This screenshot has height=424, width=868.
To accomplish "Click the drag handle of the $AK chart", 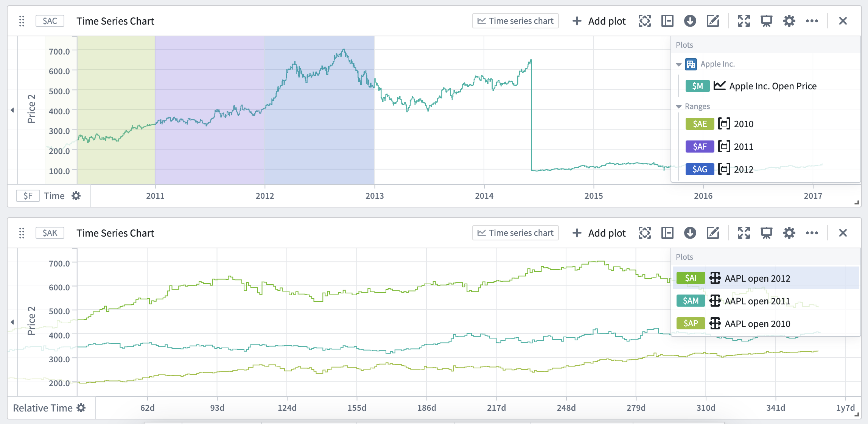I will [x=22, y=233].
